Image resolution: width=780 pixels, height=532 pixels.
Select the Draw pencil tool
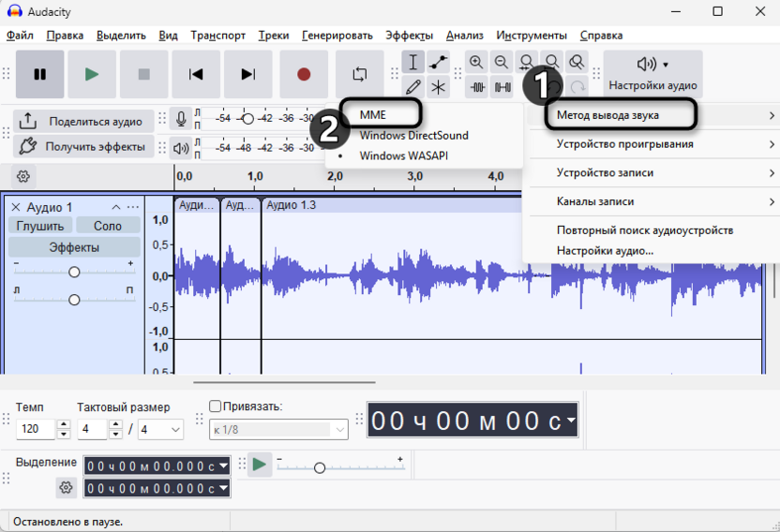(x=412, y=87)
